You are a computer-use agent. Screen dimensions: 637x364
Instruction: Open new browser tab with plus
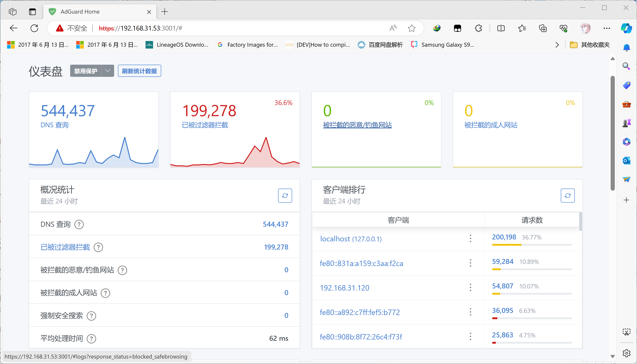click(165, 12)
